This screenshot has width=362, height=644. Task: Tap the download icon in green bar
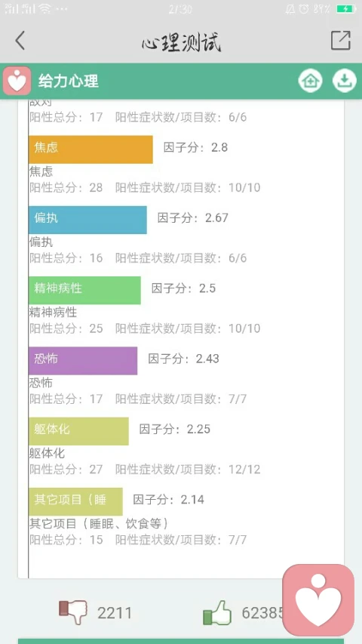(x=344, y=81)
